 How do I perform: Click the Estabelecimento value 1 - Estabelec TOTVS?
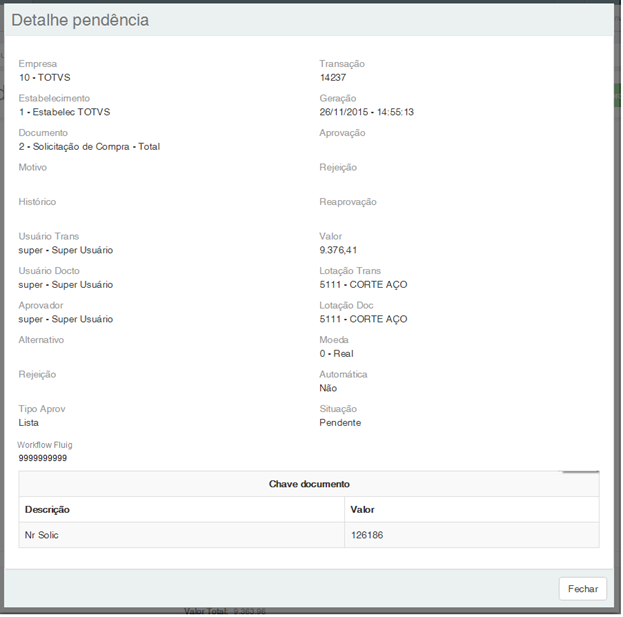(x=64, y=112)
